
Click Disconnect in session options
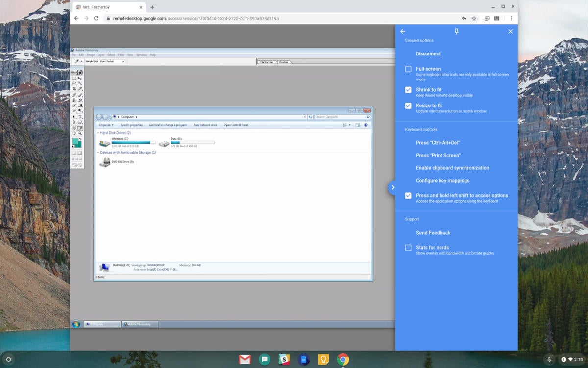click(428, 54)
